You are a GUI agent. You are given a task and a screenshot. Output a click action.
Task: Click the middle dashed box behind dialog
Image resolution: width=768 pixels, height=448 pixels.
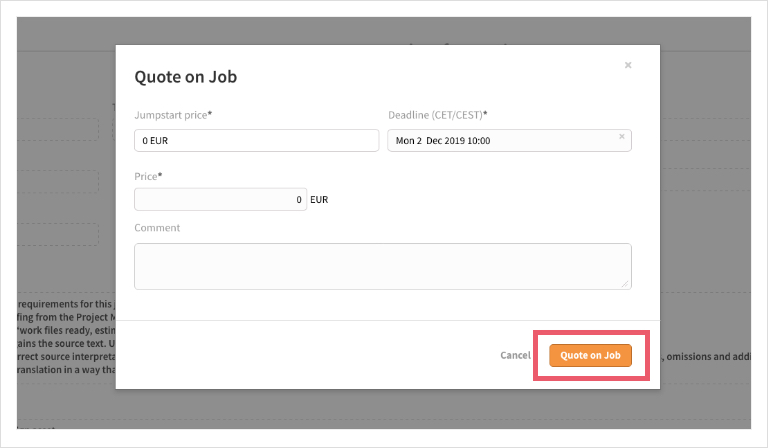tap(60, 181)
